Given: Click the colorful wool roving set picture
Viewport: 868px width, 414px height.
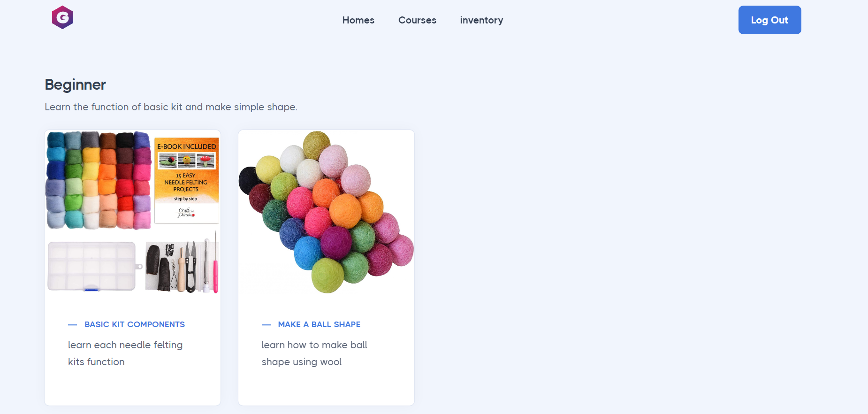Looking at the screenshot, I should point(99,180).
